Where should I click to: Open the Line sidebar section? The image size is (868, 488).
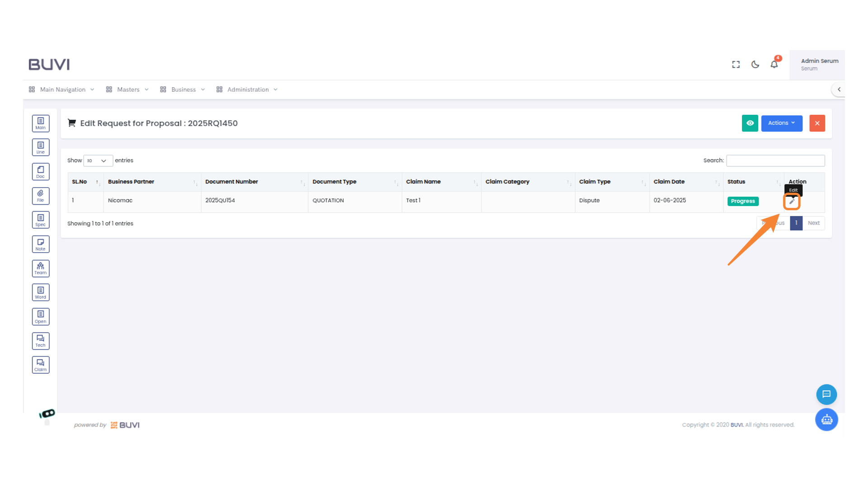[x=41, y=147]
